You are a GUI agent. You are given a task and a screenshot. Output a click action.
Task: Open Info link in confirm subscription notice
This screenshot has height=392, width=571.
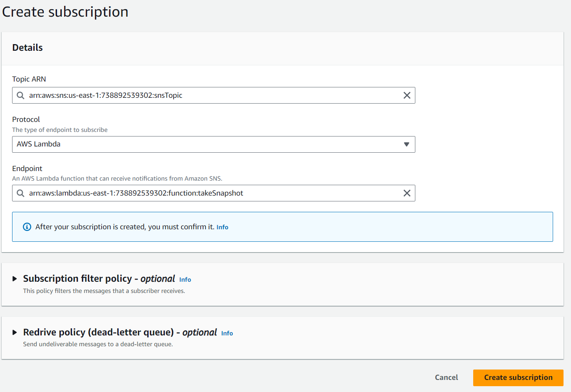tap(222, 227)
